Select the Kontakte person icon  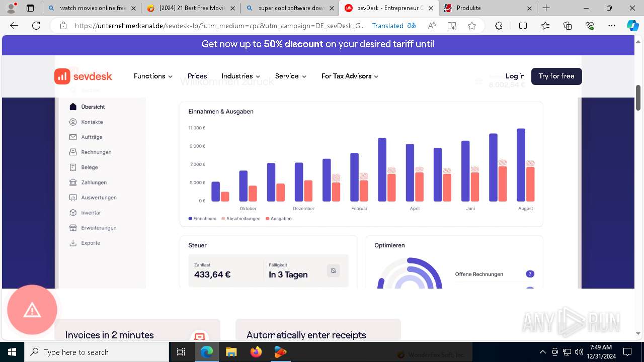(73, 122)
